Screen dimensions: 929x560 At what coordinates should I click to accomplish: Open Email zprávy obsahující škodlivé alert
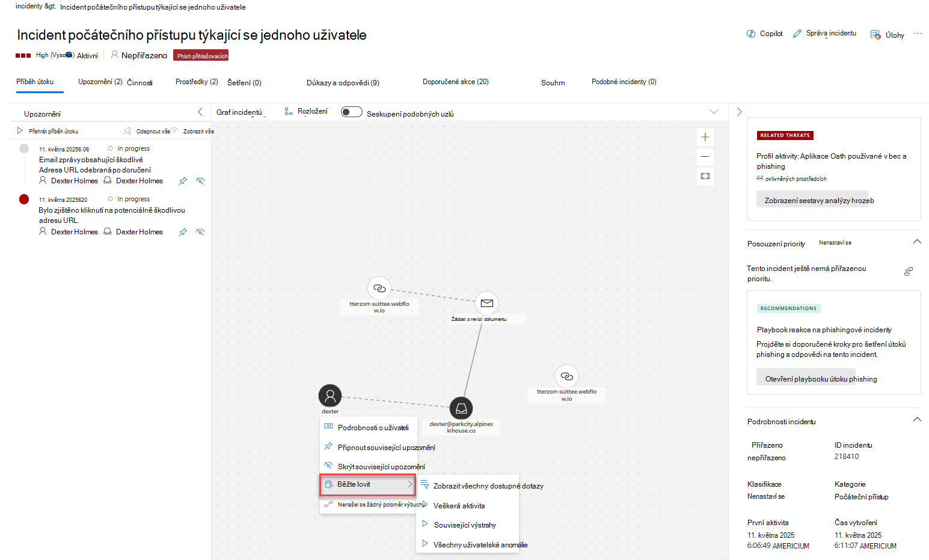coord(94,165)
